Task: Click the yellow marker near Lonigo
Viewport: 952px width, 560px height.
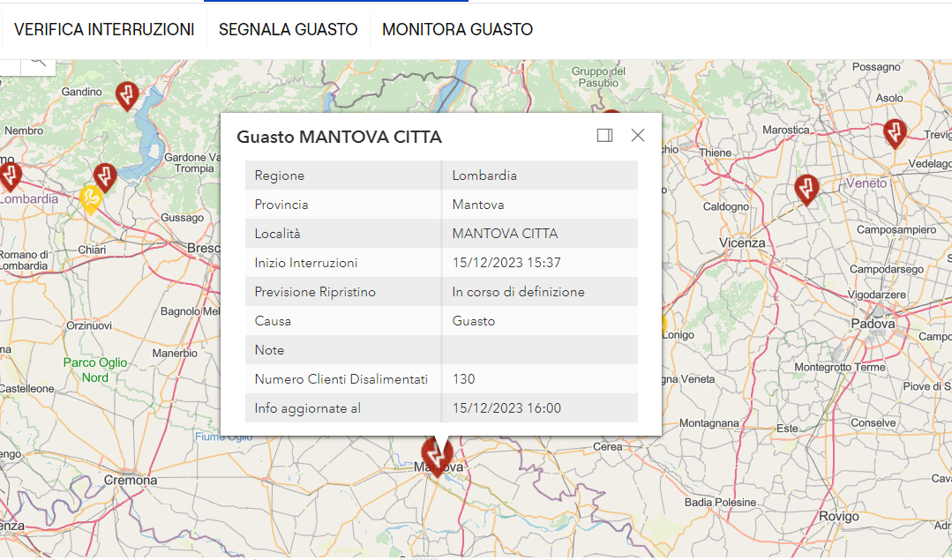Action: (x=662, y=325)
